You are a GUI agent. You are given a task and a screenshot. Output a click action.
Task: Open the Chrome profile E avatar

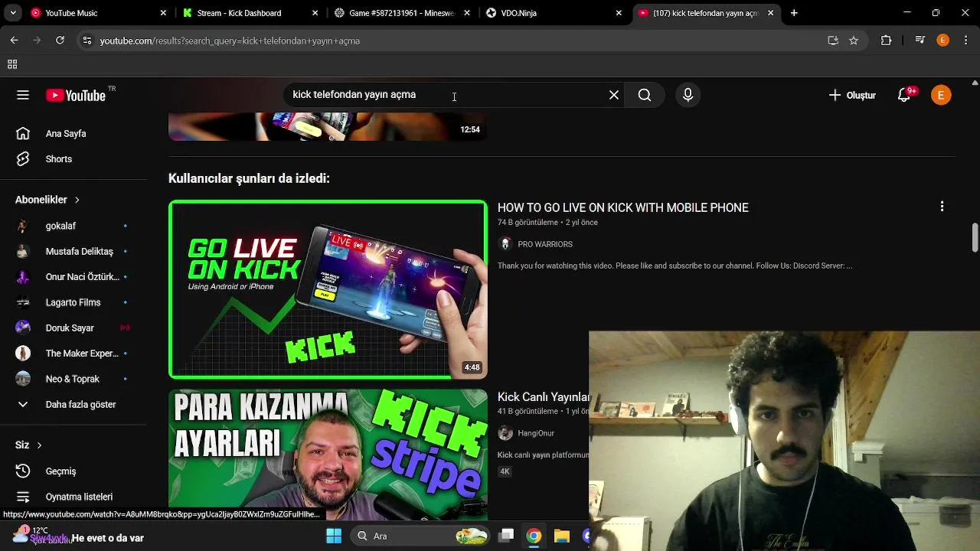(942, 41)
